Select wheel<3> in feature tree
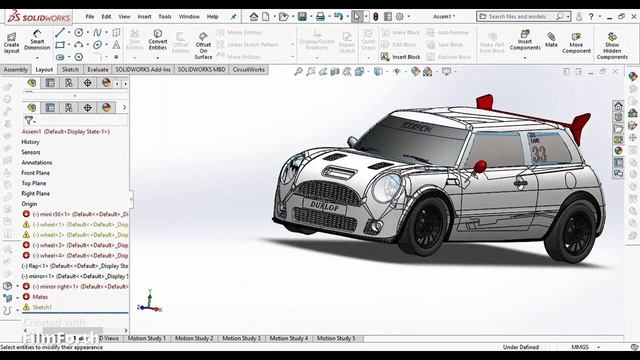This screenshot has height=360, width=640. coord(75,245)
